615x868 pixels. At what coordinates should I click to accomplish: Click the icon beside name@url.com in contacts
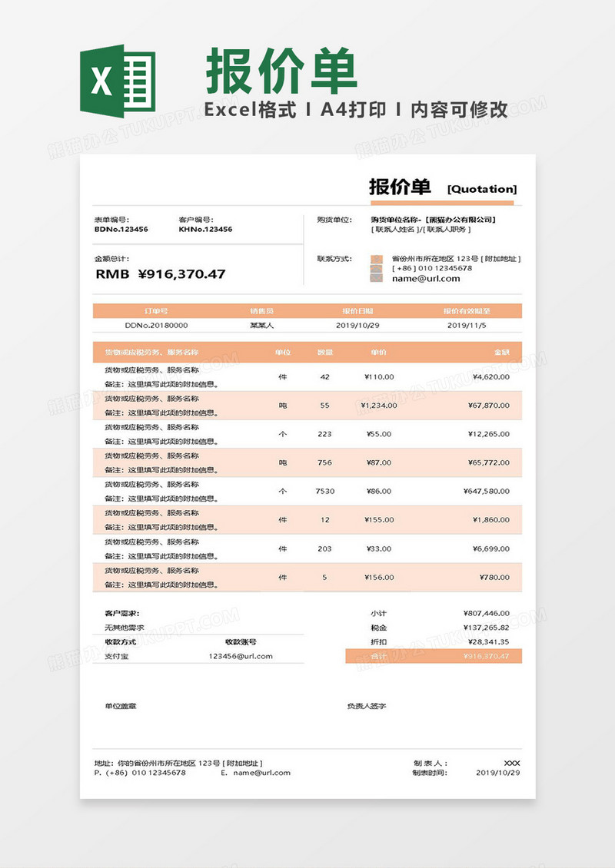coord(377,278)
